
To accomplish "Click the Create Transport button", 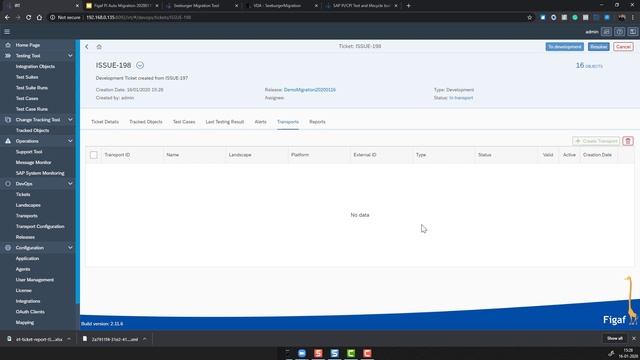I will coord(596,141).
